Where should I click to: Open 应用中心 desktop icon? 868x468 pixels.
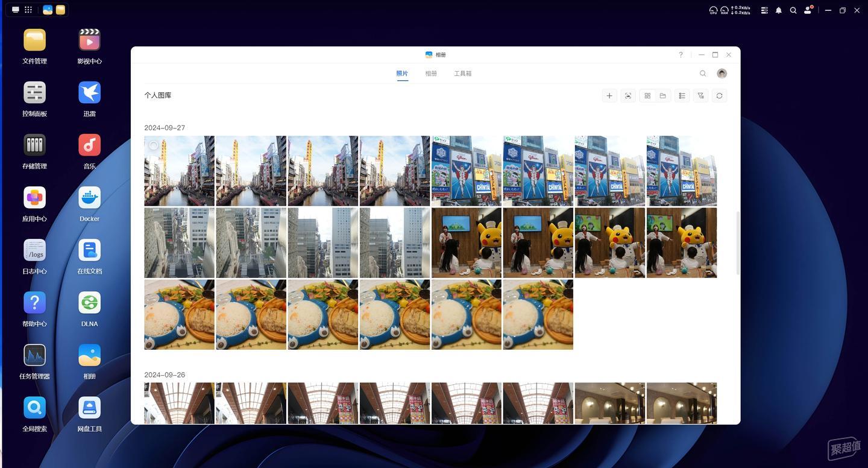click(x=34, y=198)
